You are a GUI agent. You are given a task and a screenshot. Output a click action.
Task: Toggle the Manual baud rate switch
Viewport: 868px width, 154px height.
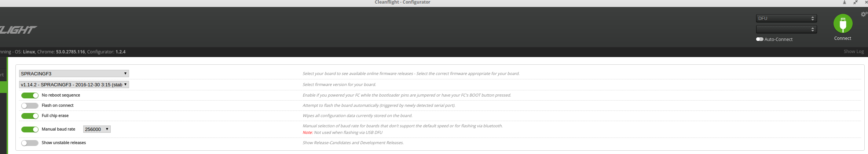(x=30, y=129)
